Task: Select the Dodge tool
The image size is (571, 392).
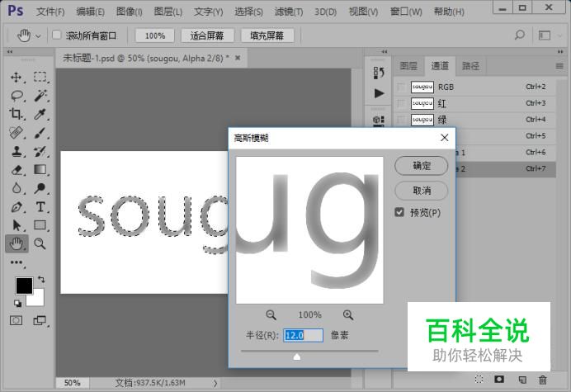Action: [40, 188]
